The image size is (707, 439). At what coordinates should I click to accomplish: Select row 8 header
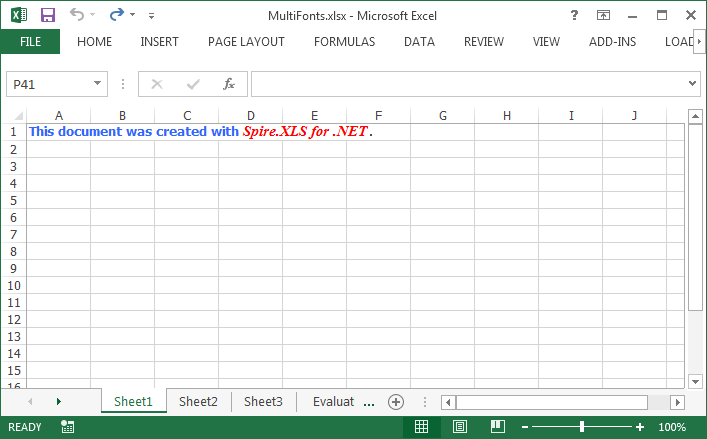click(14, 251)
